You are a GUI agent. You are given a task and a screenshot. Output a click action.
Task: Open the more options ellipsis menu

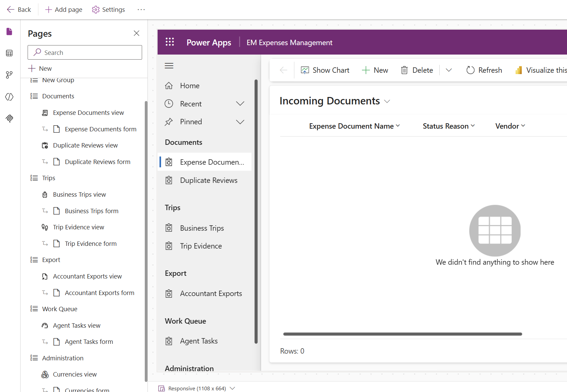(141, 9)
